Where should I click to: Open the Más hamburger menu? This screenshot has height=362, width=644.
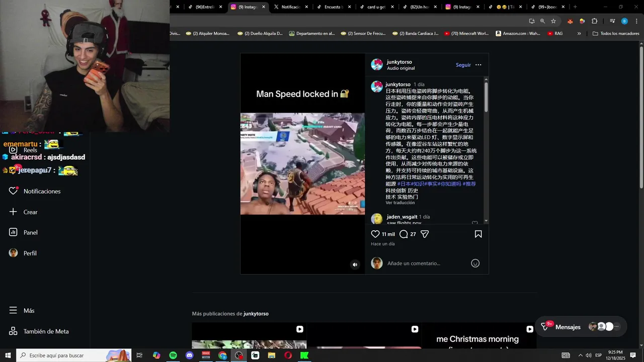(x=22, y=311)
